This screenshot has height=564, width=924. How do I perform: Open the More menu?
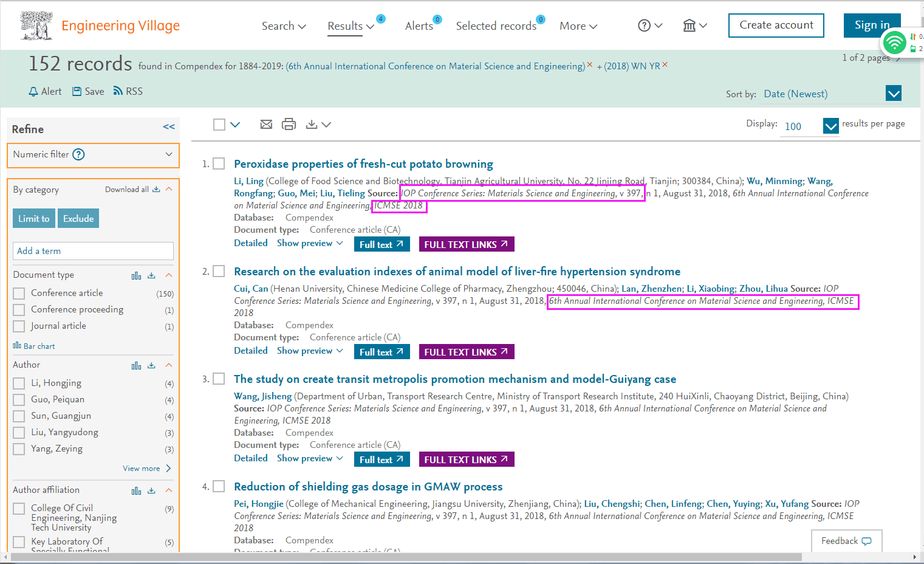pos(578,26)
